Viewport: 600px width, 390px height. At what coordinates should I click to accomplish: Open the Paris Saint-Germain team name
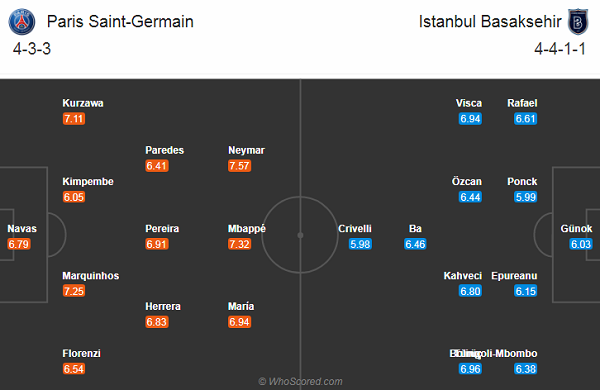tap(120, 21)
